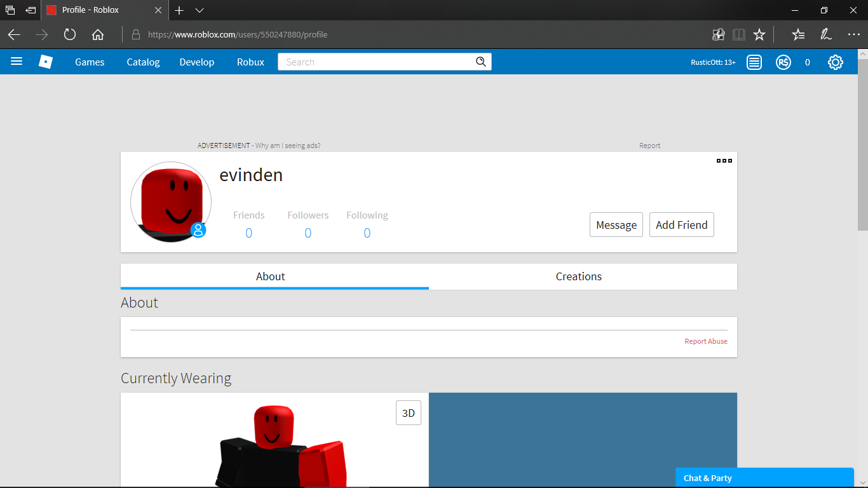Open the notifications feed icon
The height and width of the screenshot is (488, 868).
pyautogui.click(x=754, y=62)
